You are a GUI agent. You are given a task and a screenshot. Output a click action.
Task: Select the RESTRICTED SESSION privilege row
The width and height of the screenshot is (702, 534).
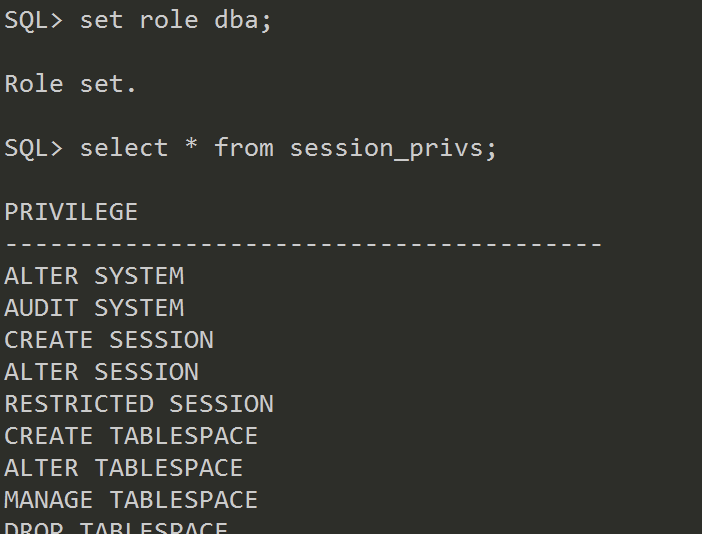pos(139,404)
